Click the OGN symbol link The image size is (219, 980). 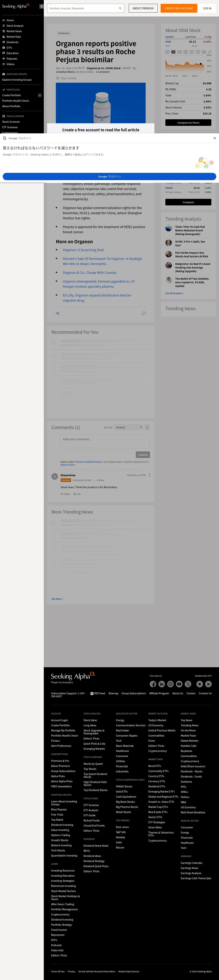[168, 42]
